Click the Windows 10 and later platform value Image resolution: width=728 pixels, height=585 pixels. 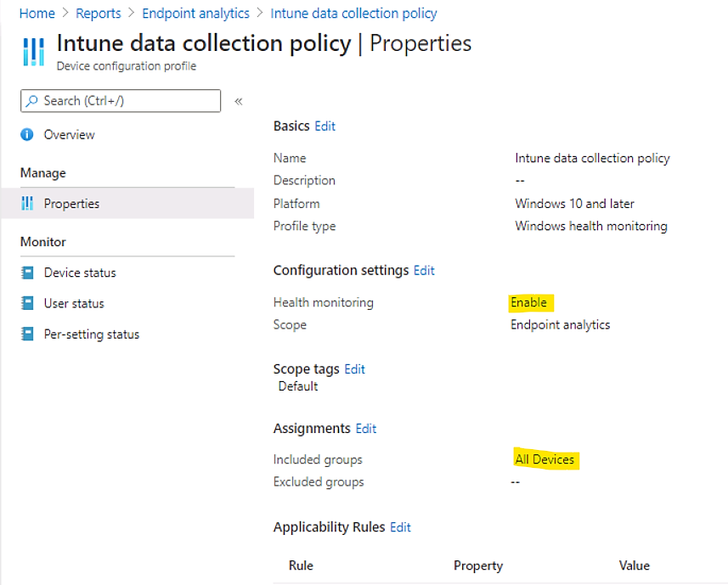tap(574, 204)
